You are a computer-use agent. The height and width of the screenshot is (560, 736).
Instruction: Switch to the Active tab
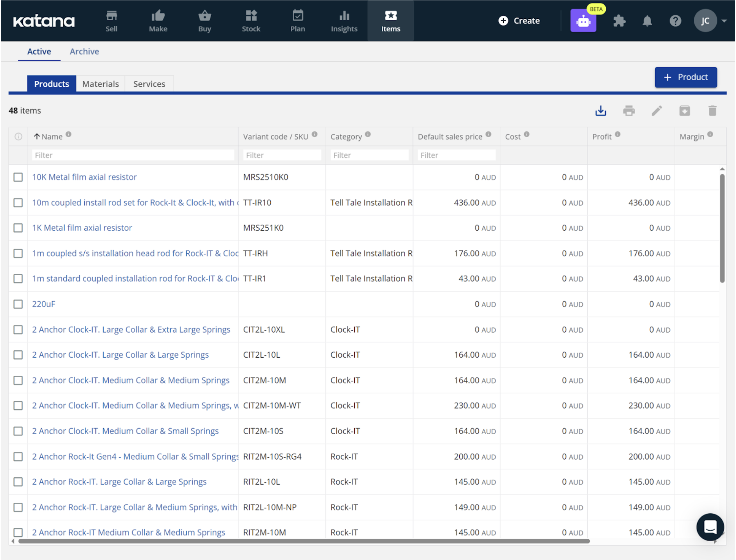point(39,51)
